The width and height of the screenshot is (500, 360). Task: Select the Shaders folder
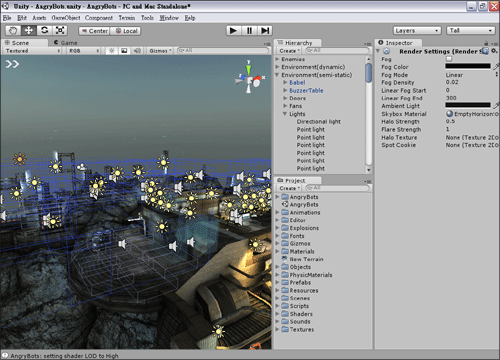click(x=301, y=314)
